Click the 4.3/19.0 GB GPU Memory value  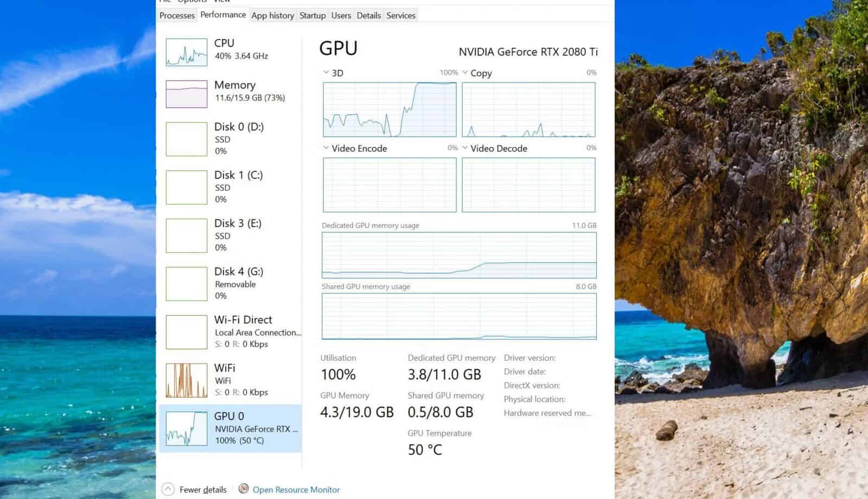tap(357, 412)
